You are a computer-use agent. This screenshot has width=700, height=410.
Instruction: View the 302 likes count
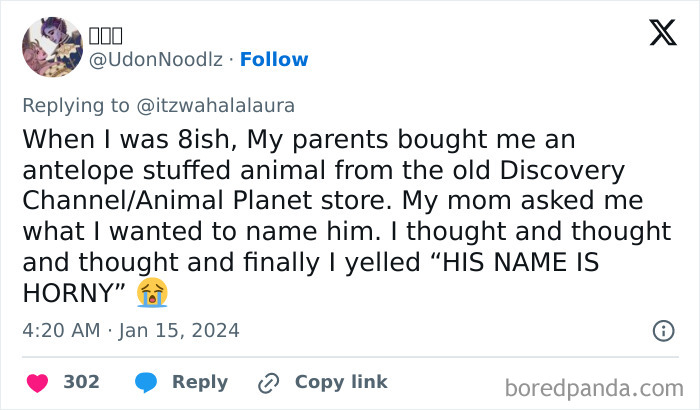pos(81,382)
